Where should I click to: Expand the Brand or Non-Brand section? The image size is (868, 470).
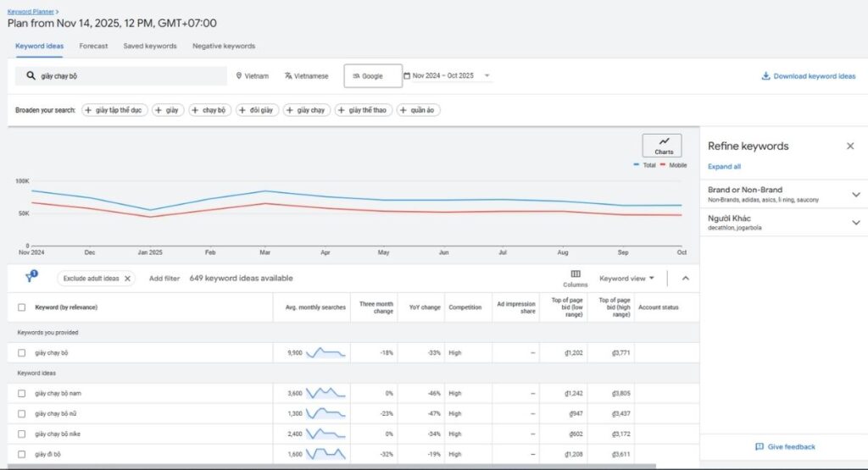[855, 194]
